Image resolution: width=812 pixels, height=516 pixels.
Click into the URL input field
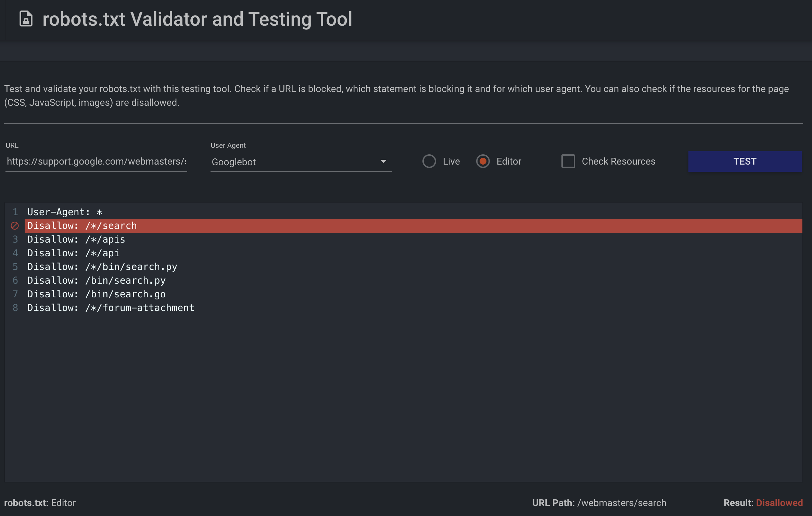(x=96, y=162)
